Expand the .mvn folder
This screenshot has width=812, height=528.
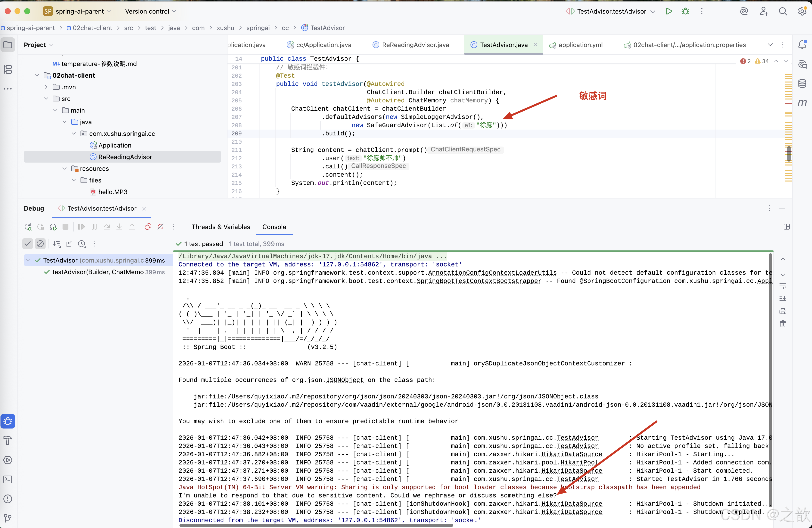click(x=46, y=87)
